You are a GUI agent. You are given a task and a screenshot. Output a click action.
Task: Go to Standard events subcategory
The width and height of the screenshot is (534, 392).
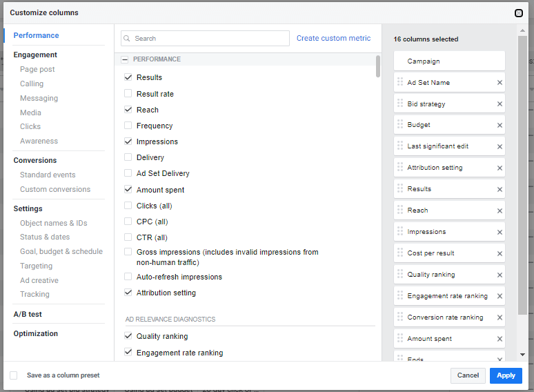click(x=48, y=175)
